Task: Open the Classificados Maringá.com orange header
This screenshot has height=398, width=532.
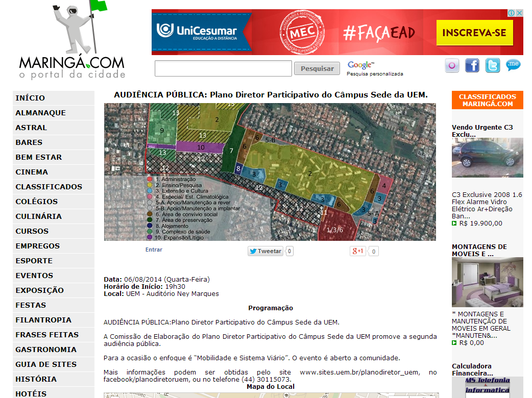Action: click(487, 100)
